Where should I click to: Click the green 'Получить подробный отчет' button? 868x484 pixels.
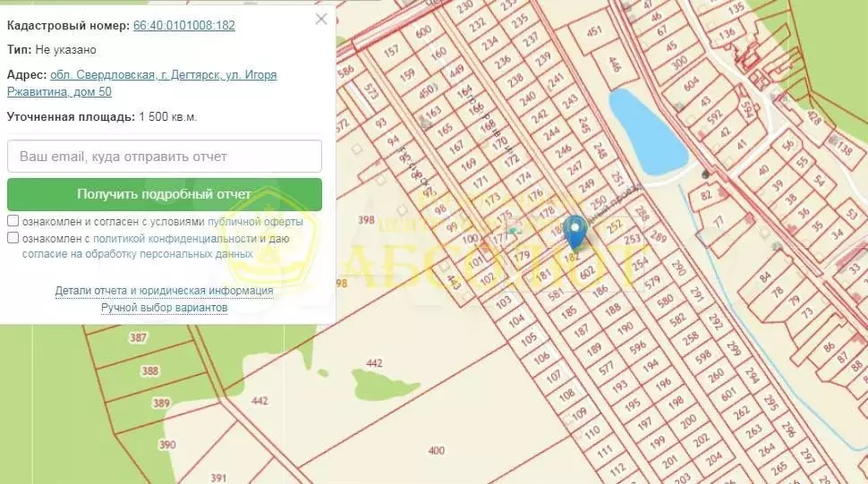(165, 194)
